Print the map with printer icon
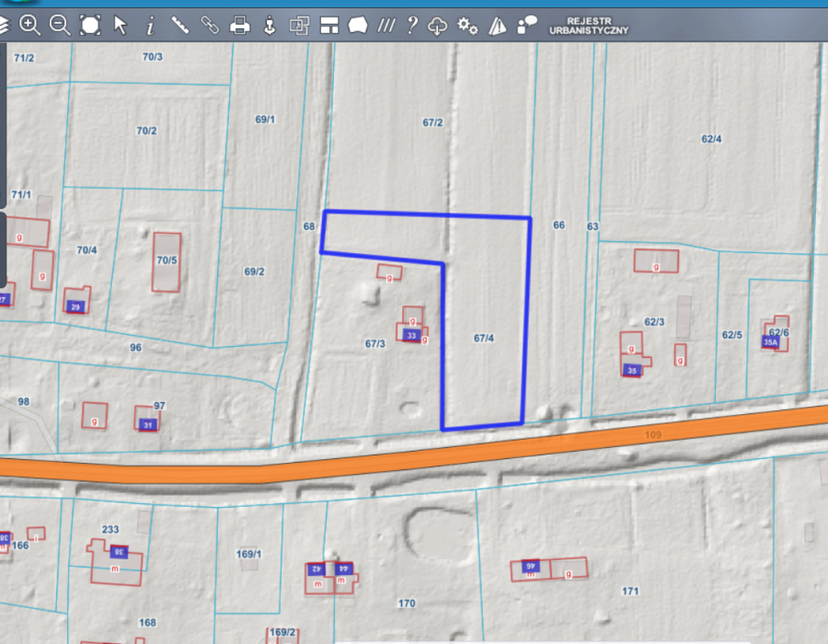Image resolution: width=828 pixels, height=644 pixels. pyautogui.click(x=239, y=25)
